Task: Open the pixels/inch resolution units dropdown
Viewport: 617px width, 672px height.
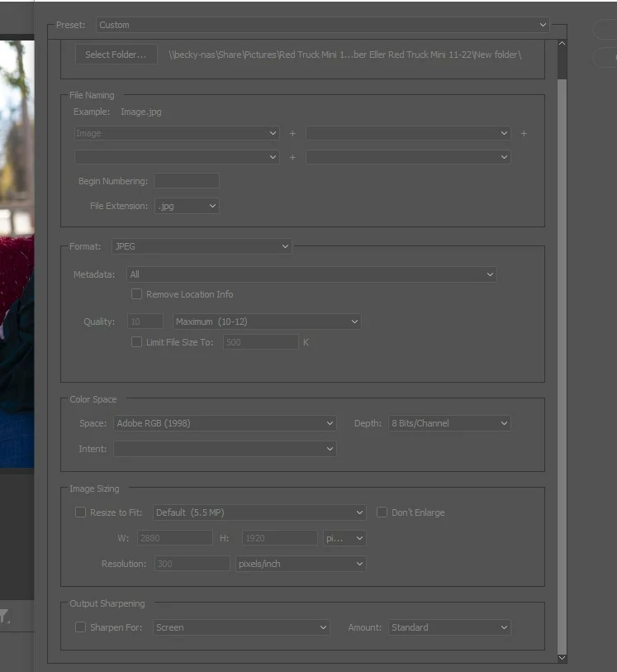Action: pyautogui.click(x=301, y=564)
